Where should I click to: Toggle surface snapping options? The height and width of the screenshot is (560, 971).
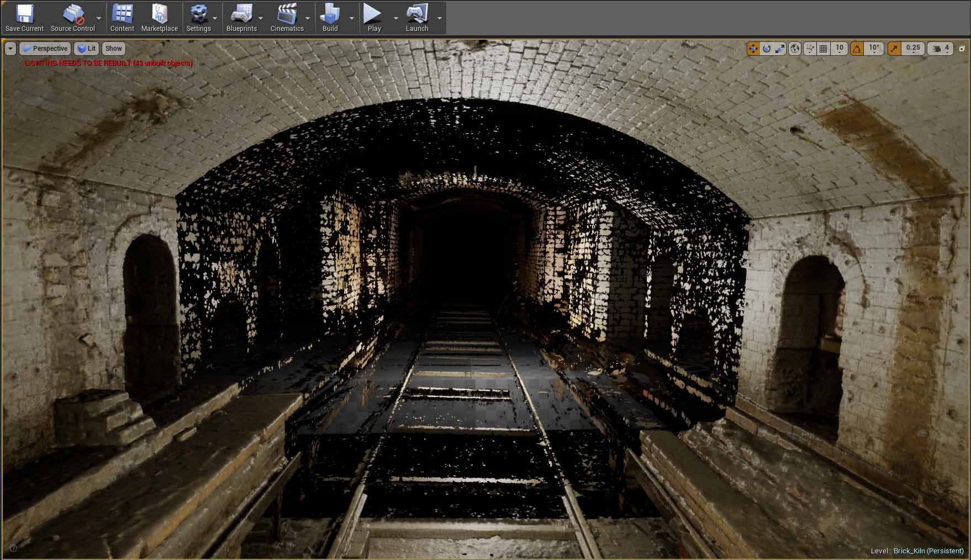tap(810, 49)
